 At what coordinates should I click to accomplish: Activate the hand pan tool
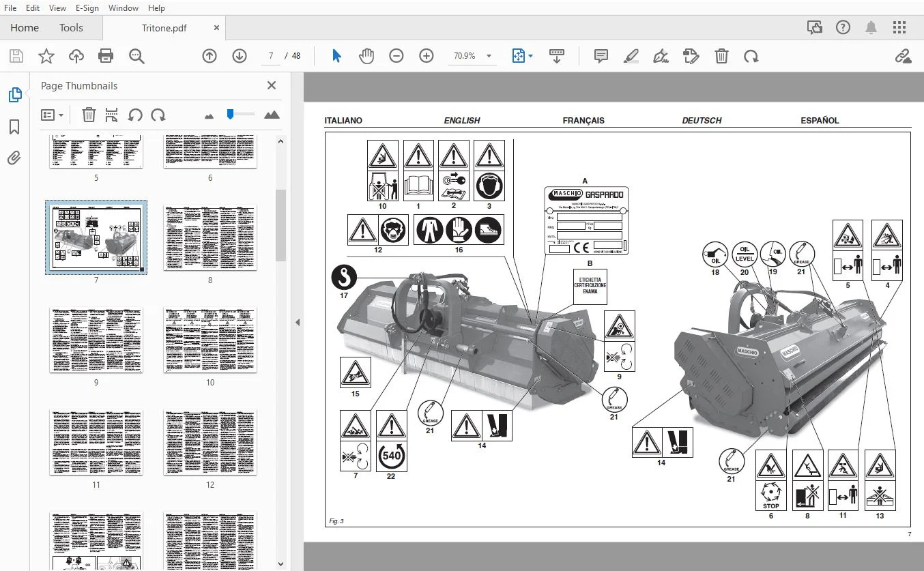click(366, 56)
